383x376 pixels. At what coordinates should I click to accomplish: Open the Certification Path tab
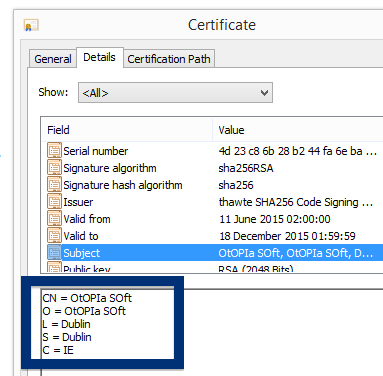click(x=169, y=59)
